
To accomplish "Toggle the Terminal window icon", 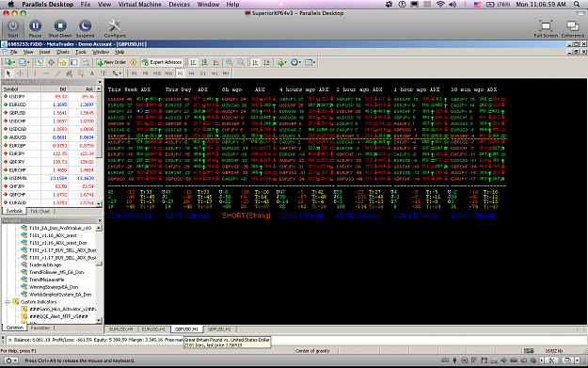I will pos(74,62).
